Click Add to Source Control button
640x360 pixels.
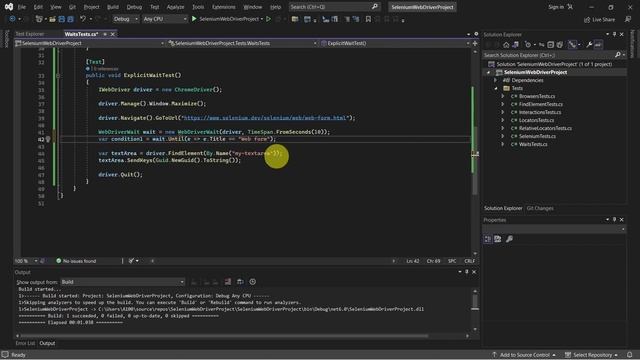point(524,355)
